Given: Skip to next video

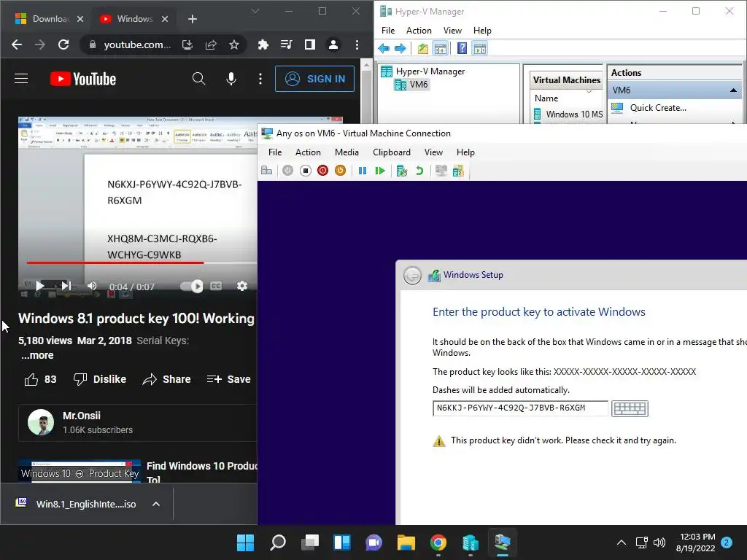Looking at the screenshot, I should (x=66, y=286).
